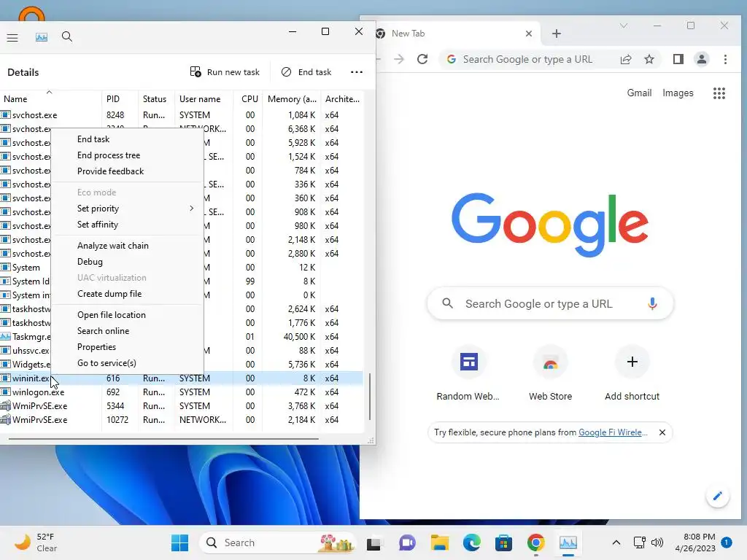
Task: Start voice search with microphone icon
Action: click(652, 303)
